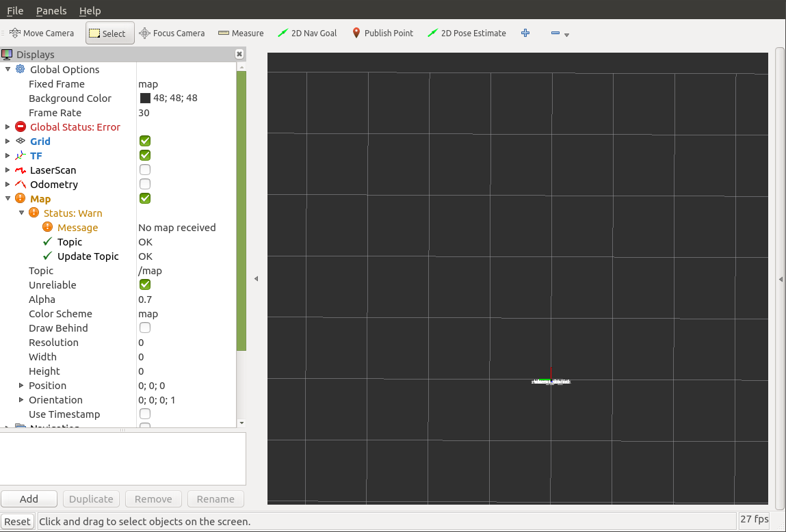Click the Rename button
The image size is (786, 532).
[x=215, y=499]
